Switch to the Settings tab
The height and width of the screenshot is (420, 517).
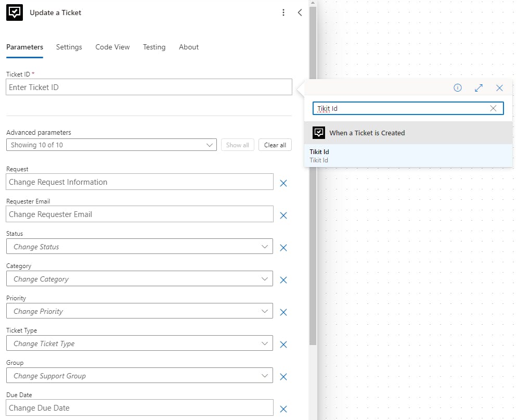69,47
